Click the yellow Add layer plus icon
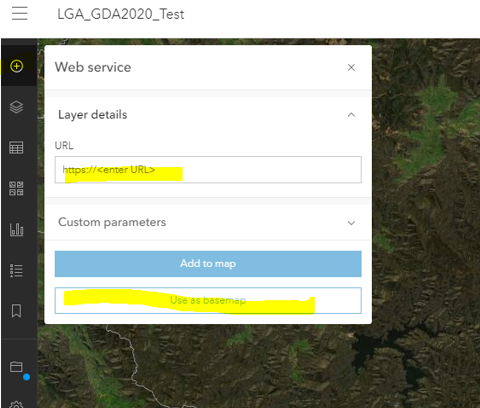 point(16,66)
